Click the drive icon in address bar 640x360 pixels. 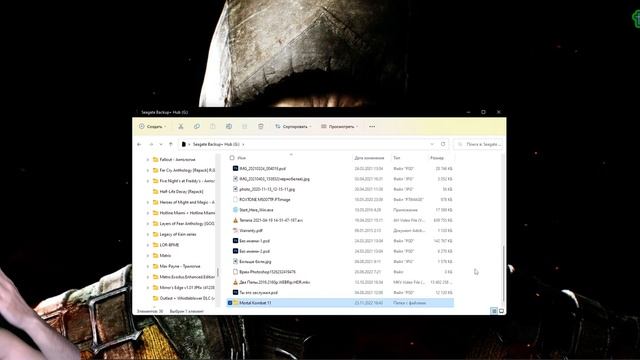184,144
